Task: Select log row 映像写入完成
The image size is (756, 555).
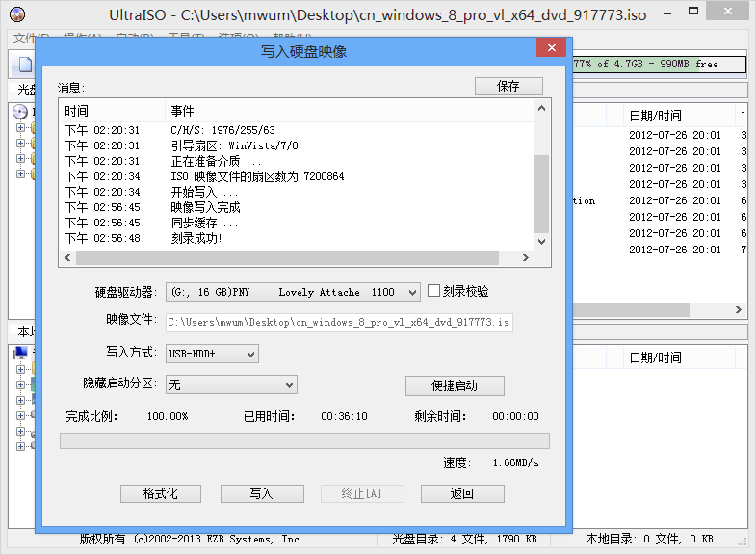Action: pos(297,207)
